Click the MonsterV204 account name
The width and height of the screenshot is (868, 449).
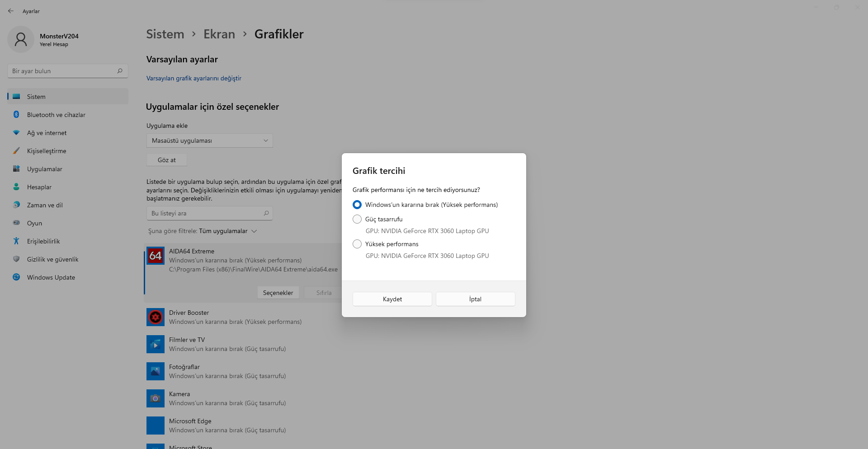click(x=59, y=36)
